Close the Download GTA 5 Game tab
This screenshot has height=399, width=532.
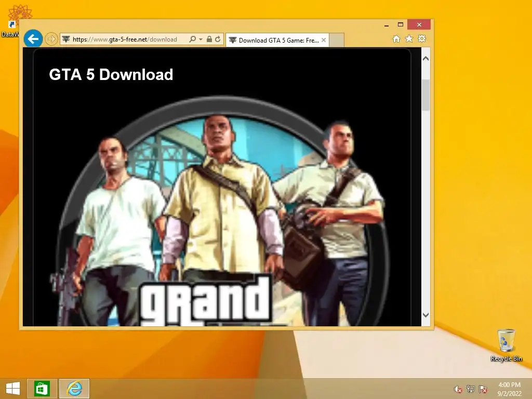tap(324, 40)
